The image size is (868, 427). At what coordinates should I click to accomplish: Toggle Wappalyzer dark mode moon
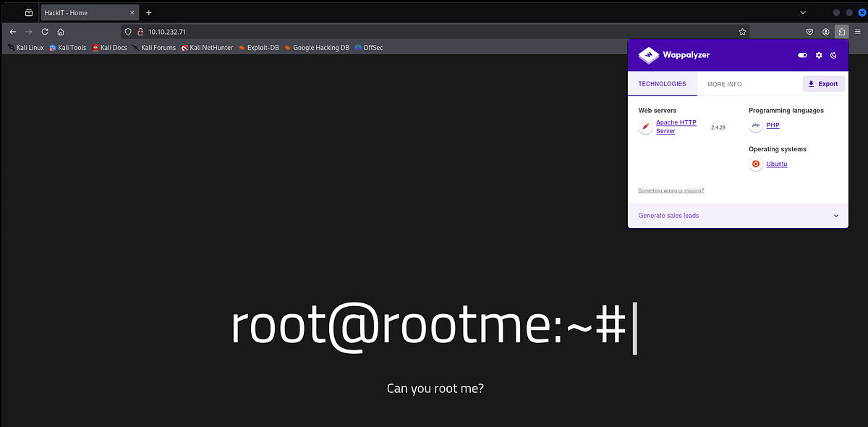pyautogui.click(x=834, y=55)
